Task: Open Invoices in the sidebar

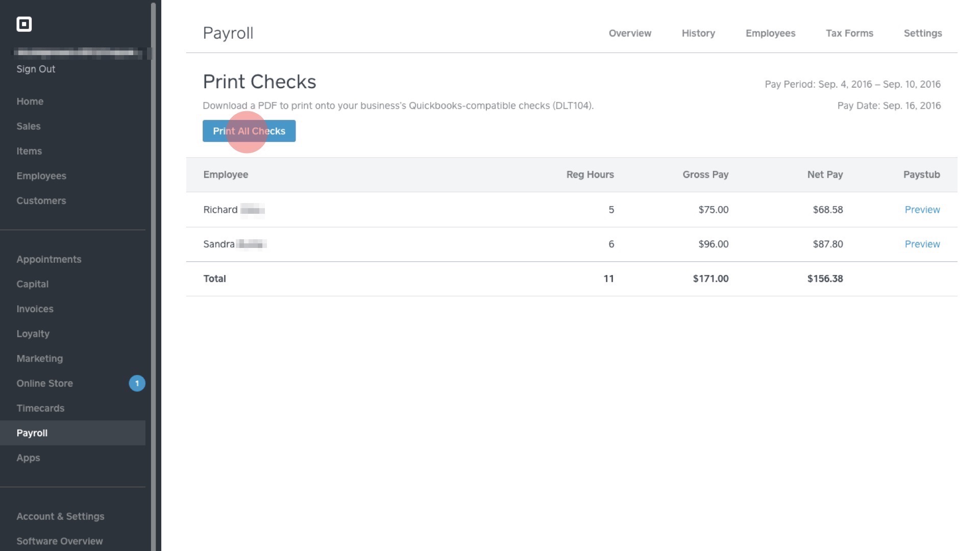Action: [35, 309]
